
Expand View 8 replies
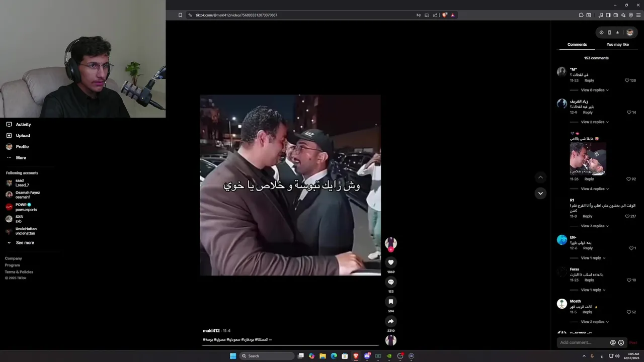pos(595,90)
